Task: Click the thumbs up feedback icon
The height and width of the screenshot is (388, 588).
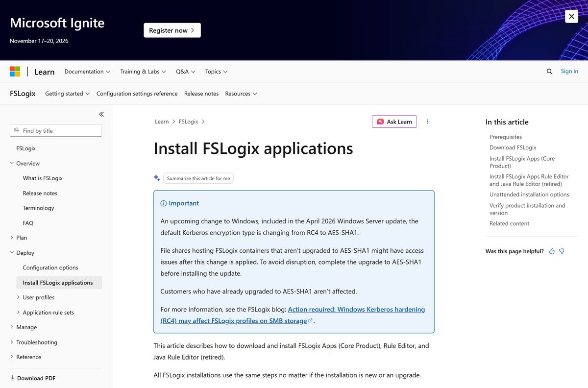Action: [x=552, y=251]
